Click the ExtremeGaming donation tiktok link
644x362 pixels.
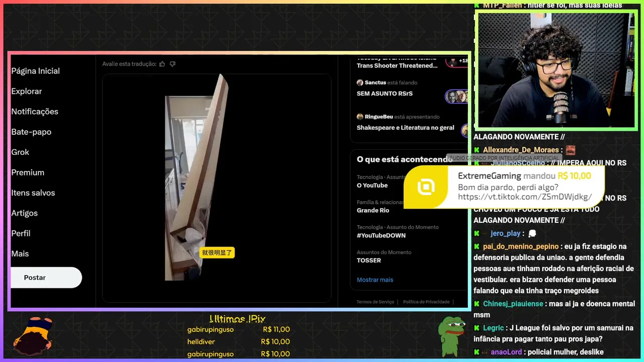[x=525, y=197]
